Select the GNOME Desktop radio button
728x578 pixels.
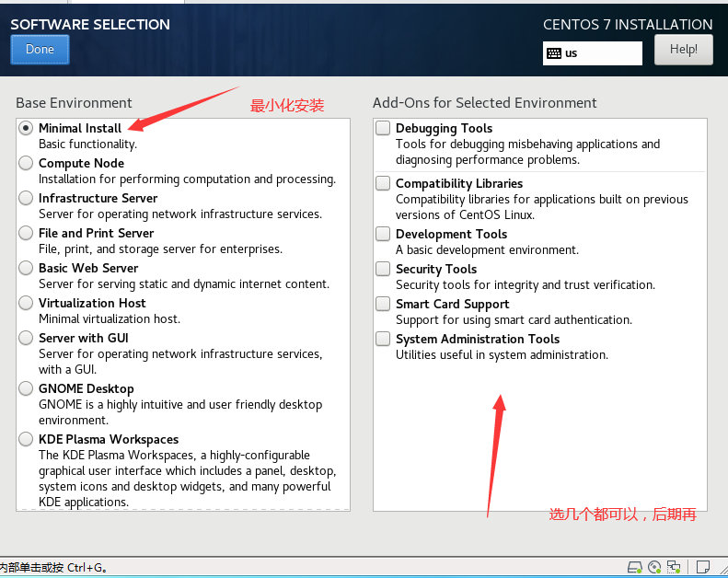click(26, 388)
